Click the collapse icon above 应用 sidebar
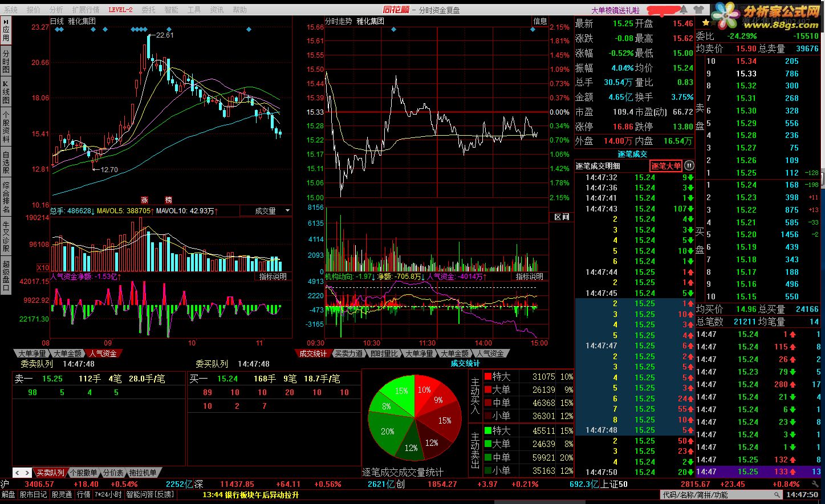 (x=6, y=21)
